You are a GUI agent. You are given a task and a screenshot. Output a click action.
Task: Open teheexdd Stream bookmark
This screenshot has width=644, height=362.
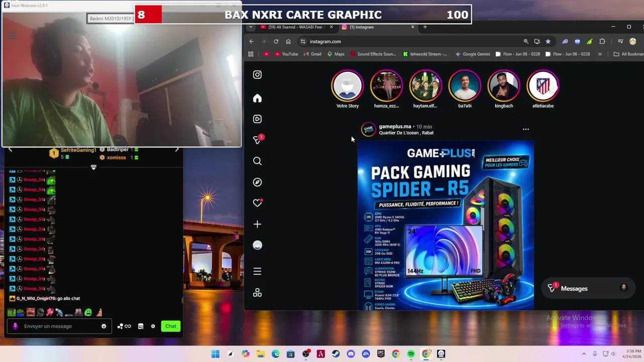point(425,54)
